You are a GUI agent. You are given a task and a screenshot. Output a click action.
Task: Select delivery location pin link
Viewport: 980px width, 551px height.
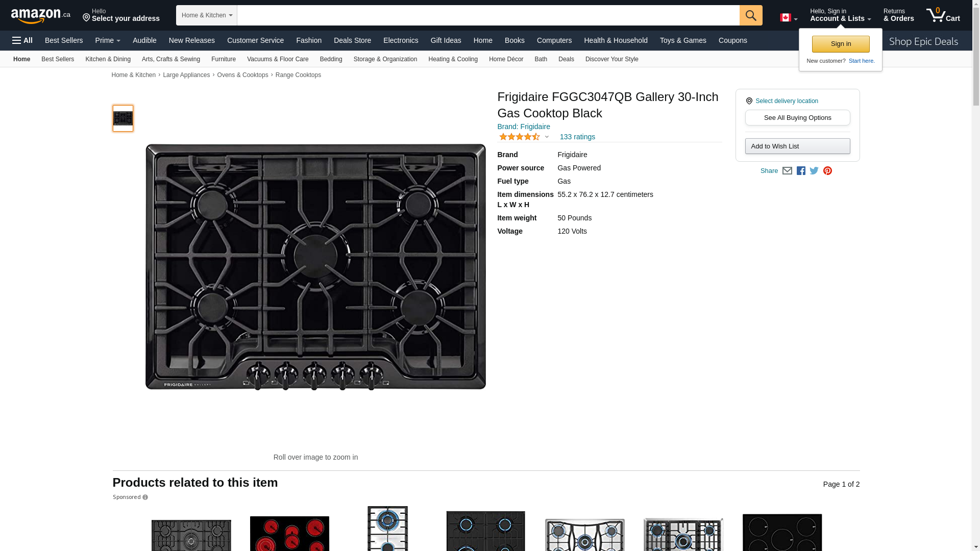[x=786, y=101]
